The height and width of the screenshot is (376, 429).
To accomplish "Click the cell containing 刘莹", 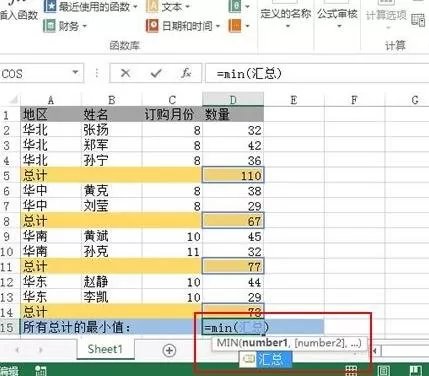I will [x=112, y=206].
